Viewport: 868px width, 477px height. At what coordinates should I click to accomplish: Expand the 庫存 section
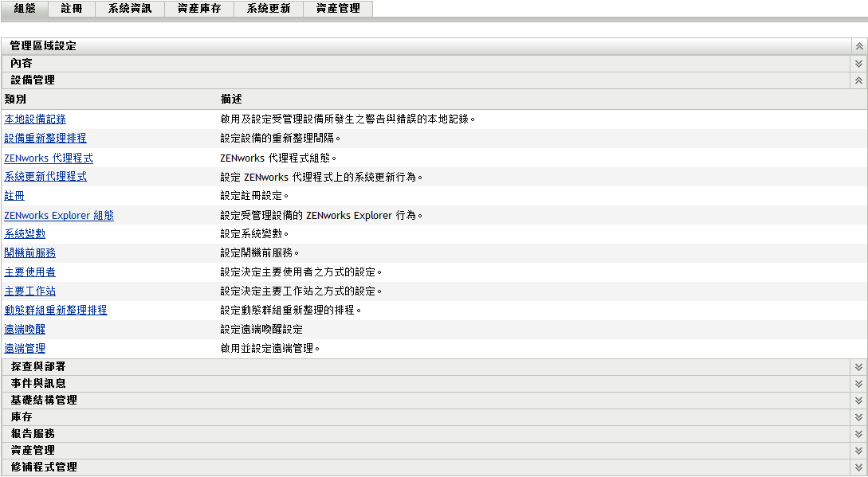coord(858,416)
